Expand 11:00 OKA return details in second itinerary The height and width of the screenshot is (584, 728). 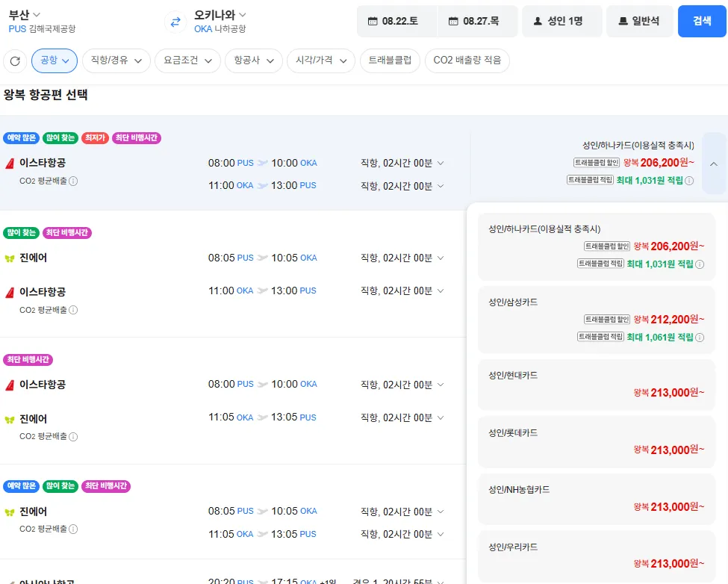(441, 291)
